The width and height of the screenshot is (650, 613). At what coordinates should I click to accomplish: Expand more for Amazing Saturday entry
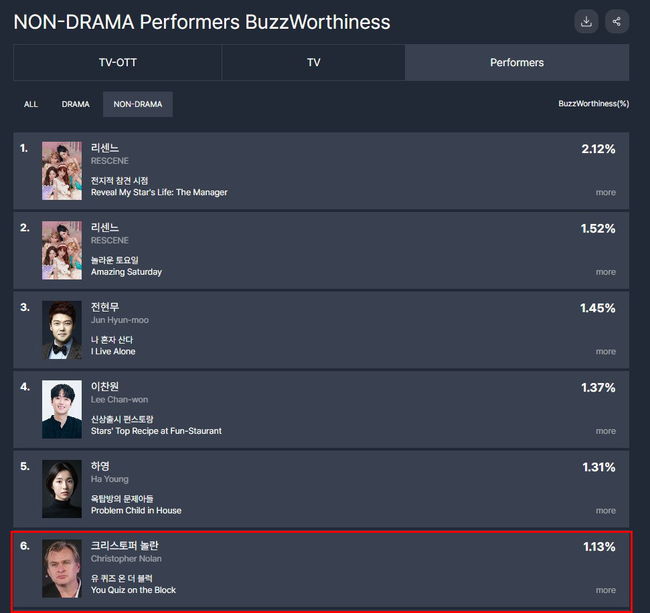tap(605, 272)
